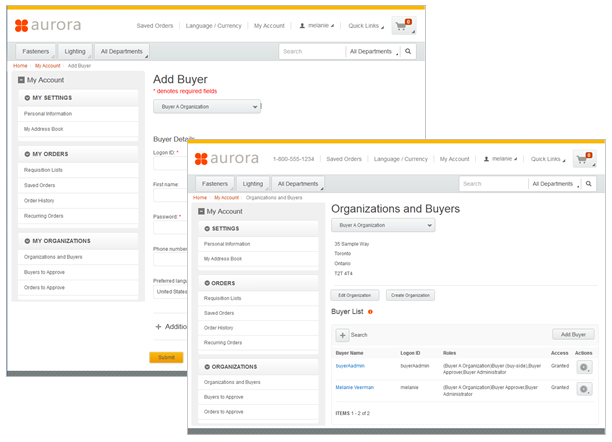Open search All Departments filter in Add Buyer window
This screenshot has height=442, width=612.
click(x=373, y=52)
